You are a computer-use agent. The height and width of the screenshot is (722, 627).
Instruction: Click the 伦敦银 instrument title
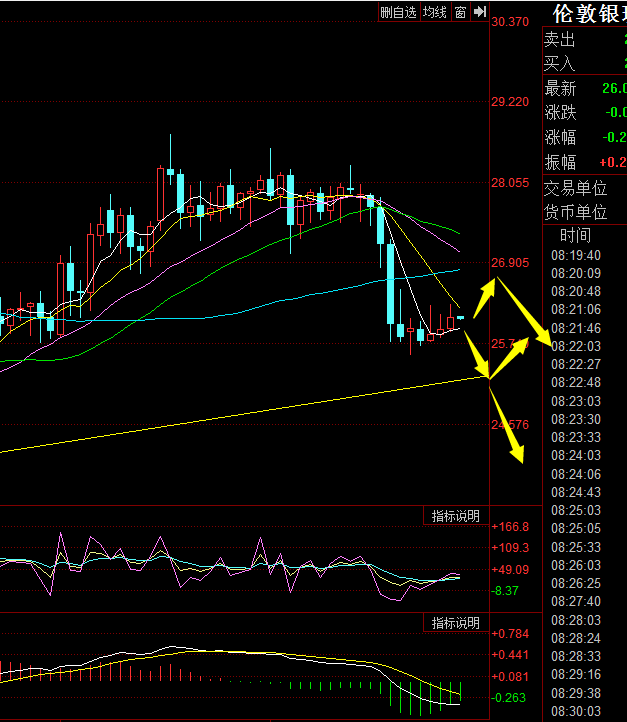589,14
